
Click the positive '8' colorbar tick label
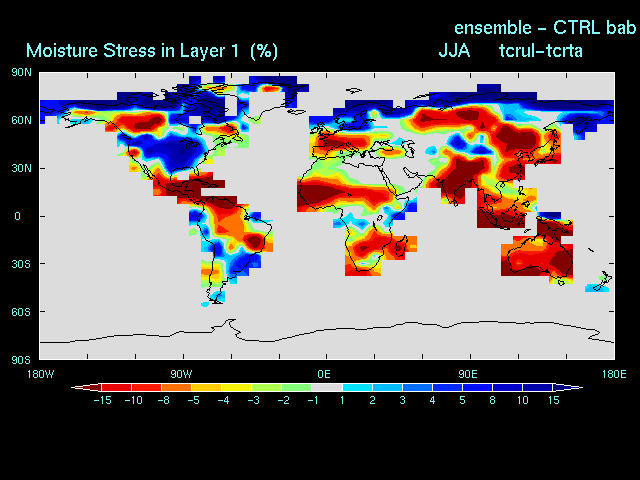pos(493,400)
